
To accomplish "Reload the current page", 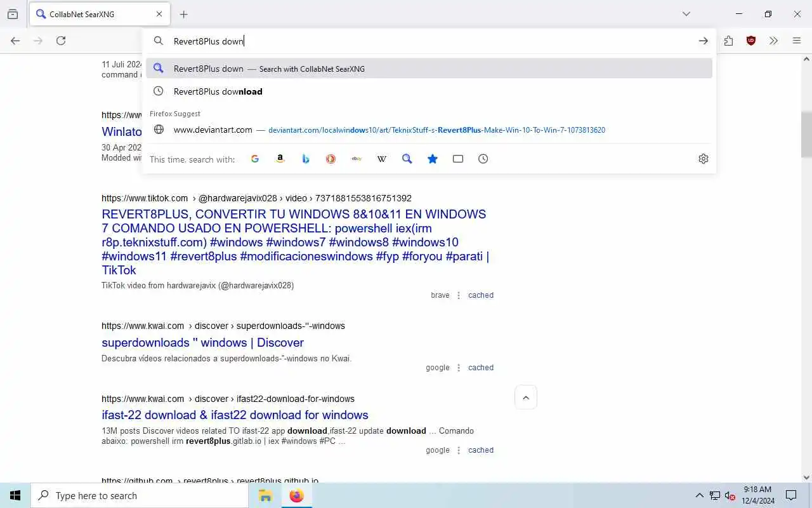I will 61,41.
